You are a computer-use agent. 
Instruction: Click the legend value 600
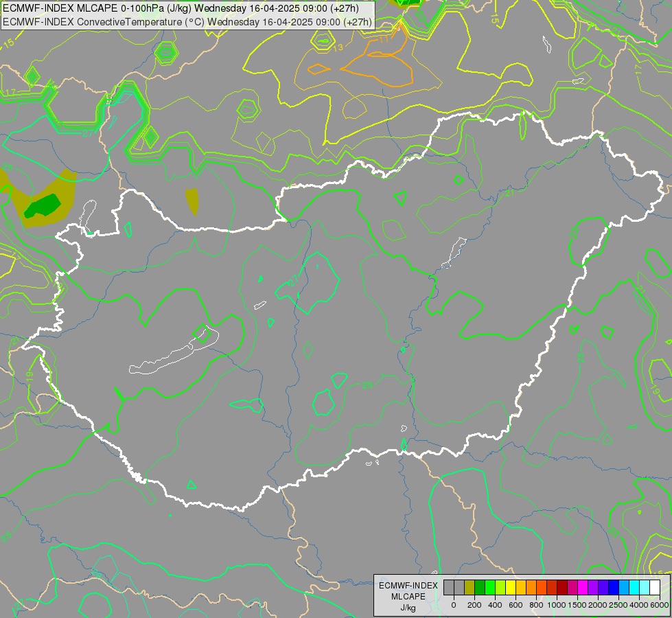[515, 605]
